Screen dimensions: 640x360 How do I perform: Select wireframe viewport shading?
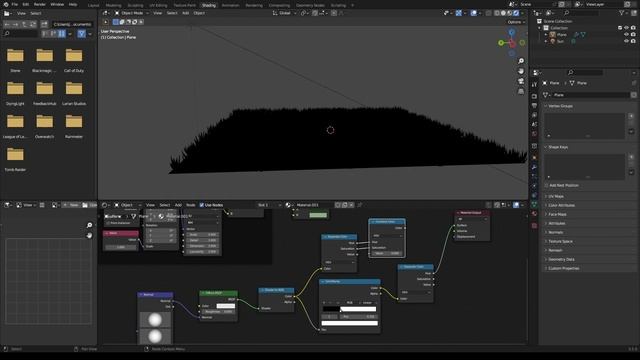point(497,13)
